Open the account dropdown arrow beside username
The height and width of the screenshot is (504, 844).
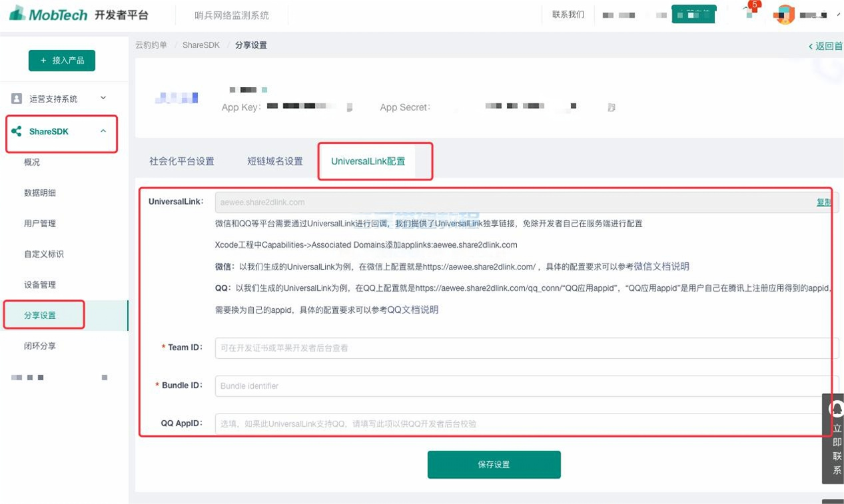[x=837, y=14]
